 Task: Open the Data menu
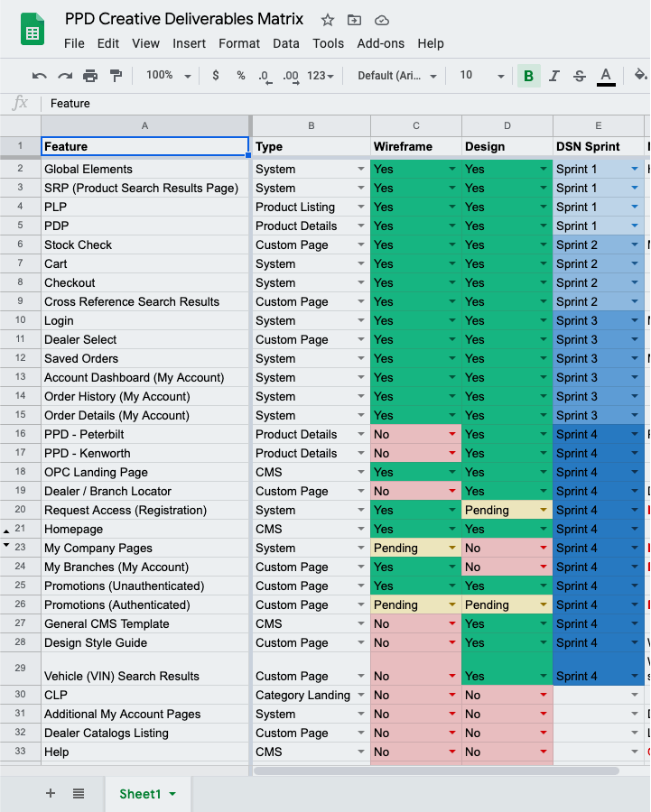[x=286, y=43]
